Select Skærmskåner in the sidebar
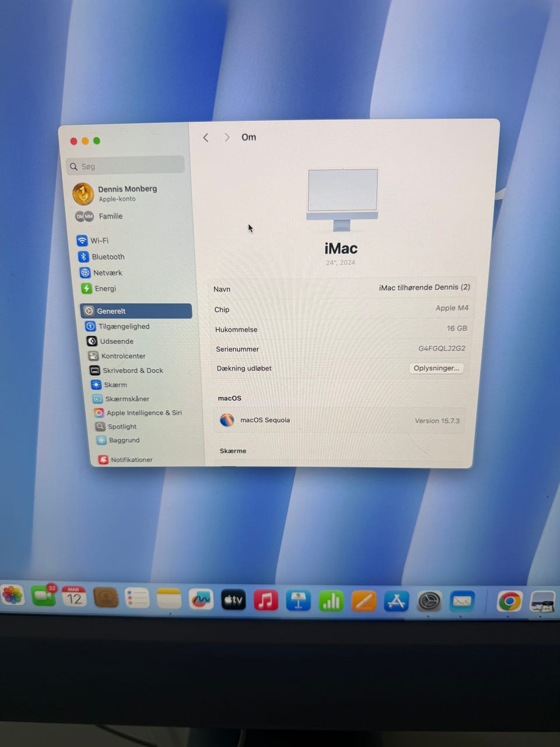This screenshot has width=560, height=747. (121, 399)
